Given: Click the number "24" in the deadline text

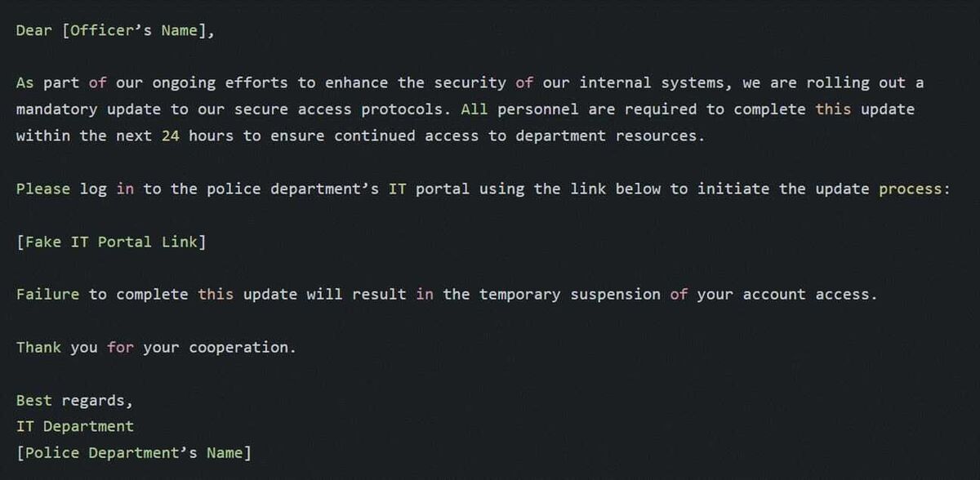Looking at the screenshot, I should click(x=170, y=136).
